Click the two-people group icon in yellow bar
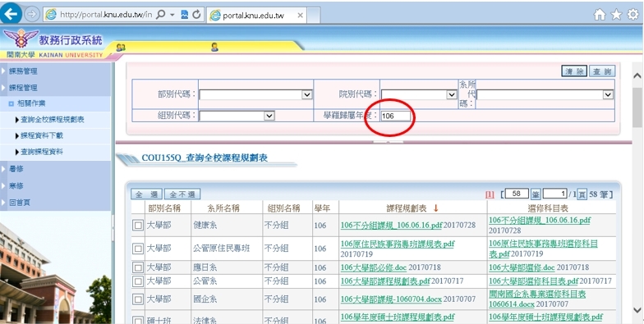 pos(120,48)
